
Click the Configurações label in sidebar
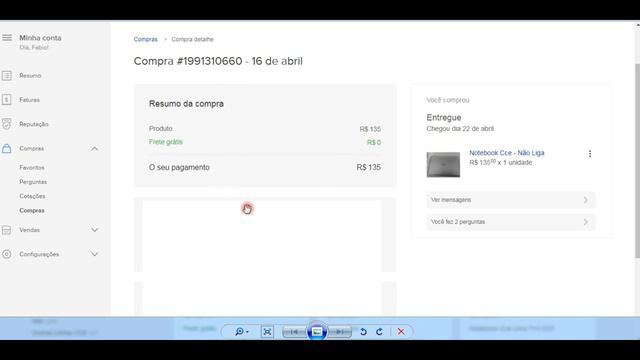click(39, 254)
